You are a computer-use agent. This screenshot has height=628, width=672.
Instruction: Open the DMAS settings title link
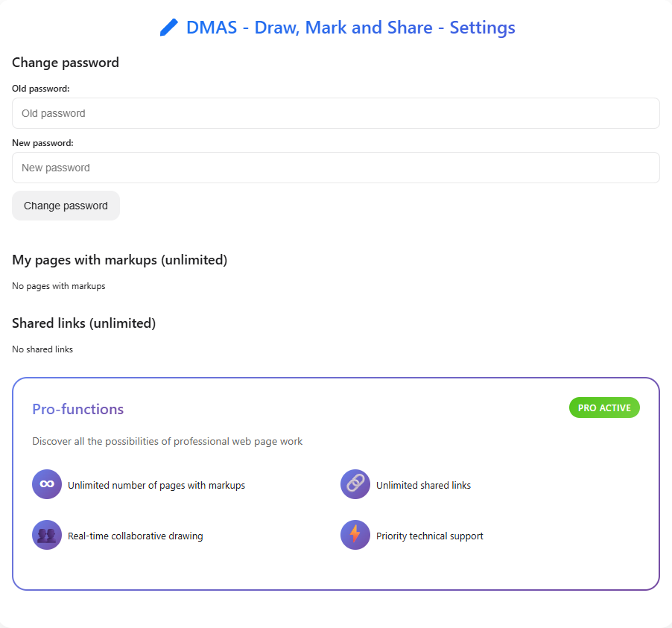point(350,28)
